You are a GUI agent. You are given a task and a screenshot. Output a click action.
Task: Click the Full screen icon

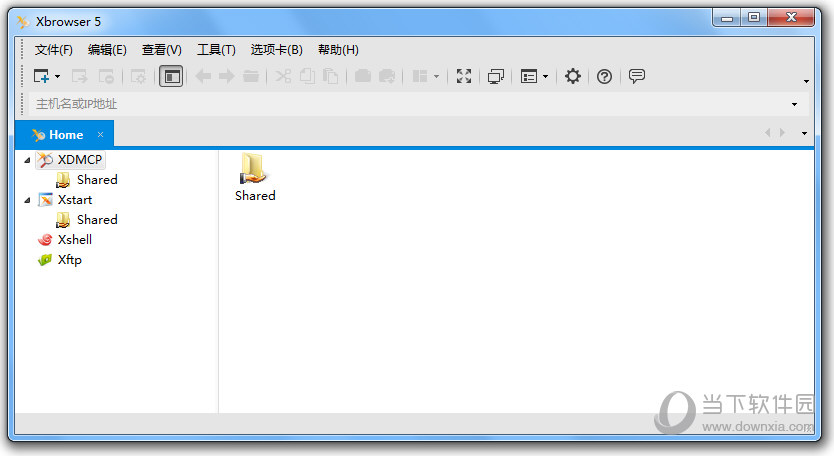pos(464,76)
